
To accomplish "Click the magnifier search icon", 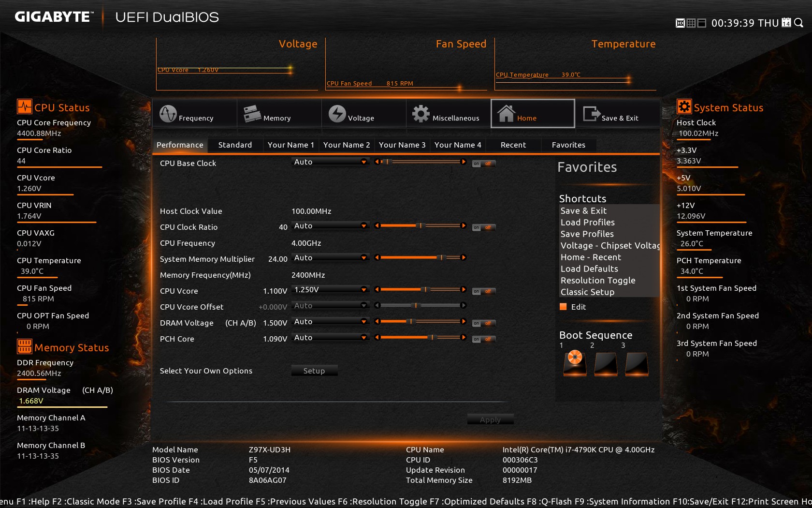I will click(x=798, y=23).
